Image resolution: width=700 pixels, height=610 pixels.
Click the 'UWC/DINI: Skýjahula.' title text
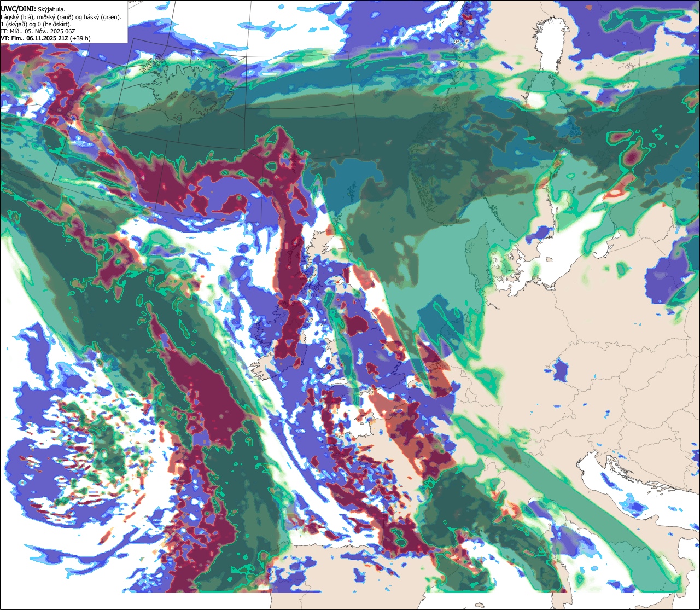coord(33,9)
